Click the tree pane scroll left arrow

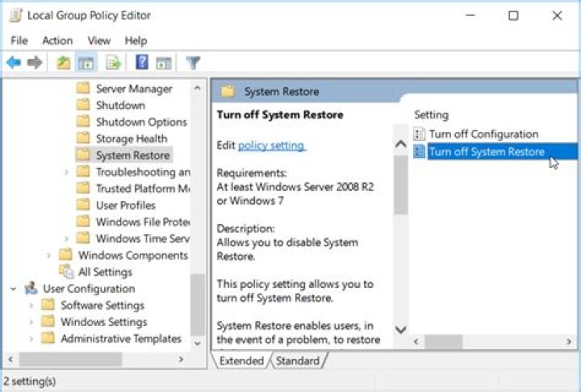click(x=10, y=359)
